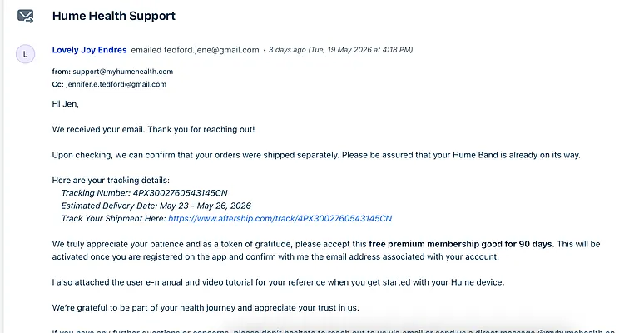Click "Here are your tracking details:" line
The image size is (644, 333).
(111, 180)
